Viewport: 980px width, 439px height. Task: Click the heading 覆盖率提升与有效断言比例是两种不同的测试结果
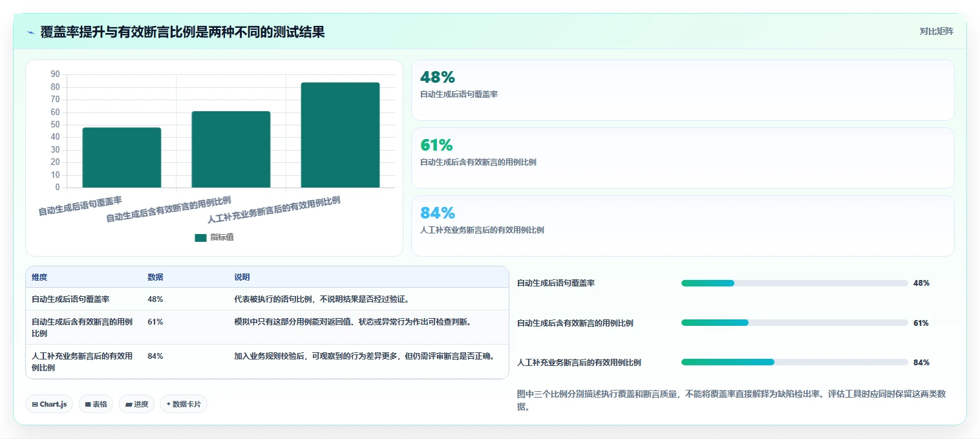(x=182, y=32)
